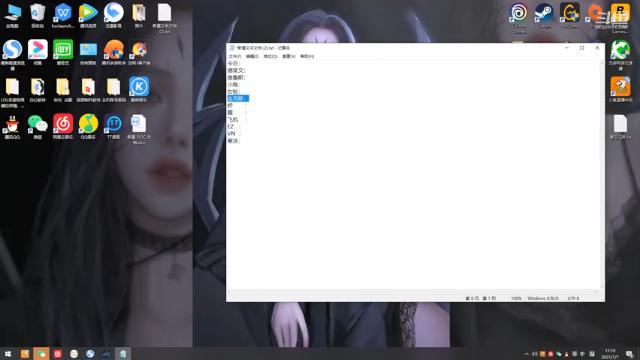Launch the iQIYI desktop shortcut
This screenshot has height=360, width=640.
click(63, 52)
